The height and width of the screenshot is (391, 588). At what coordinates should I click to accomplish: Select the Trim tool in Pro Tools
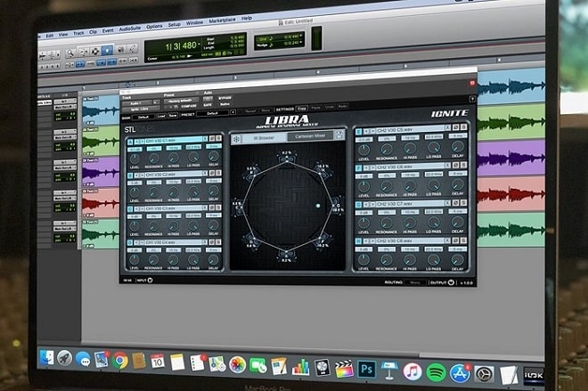coord(83,52)
